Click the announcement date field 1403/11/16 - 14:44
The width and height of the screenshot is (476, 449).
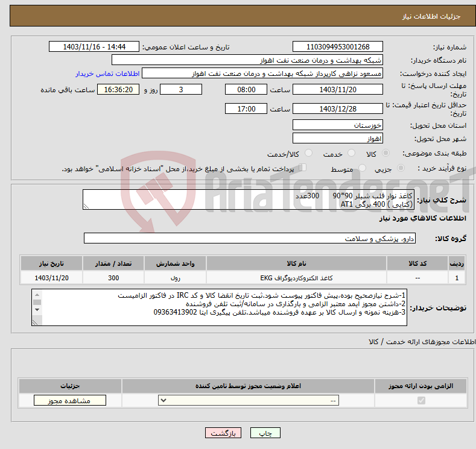pyautogui.click(x=94, y=46)
